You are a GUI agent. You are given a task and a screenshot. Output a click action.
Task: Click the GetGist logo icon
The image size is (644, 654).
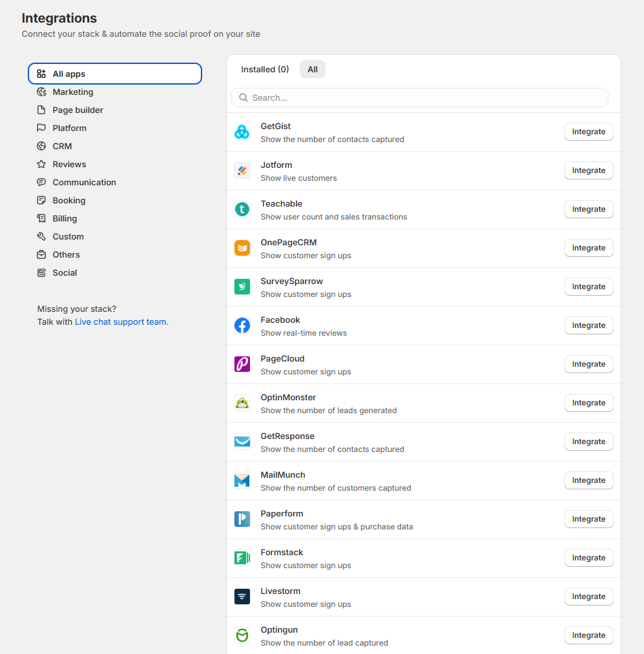pos(242,132)
